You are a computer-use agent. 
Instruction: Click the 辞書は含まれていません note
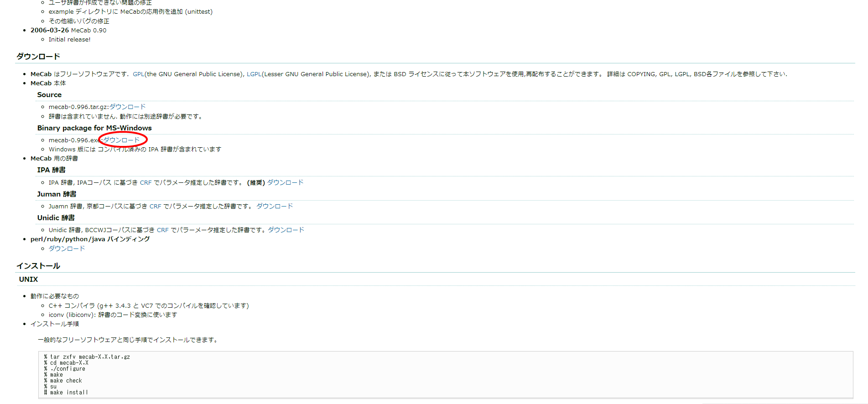125,116
